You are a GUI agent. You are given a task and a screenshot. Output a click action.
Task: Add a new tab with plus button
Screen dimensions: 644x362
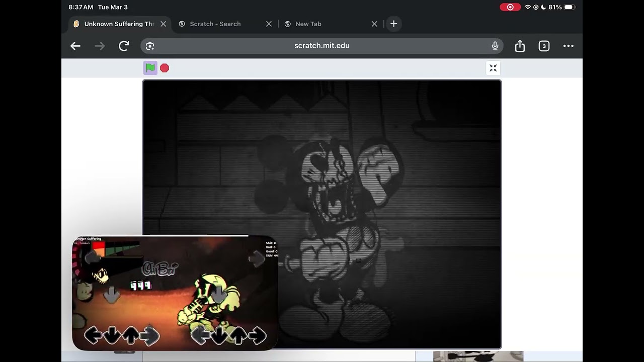tap(393, 24)
